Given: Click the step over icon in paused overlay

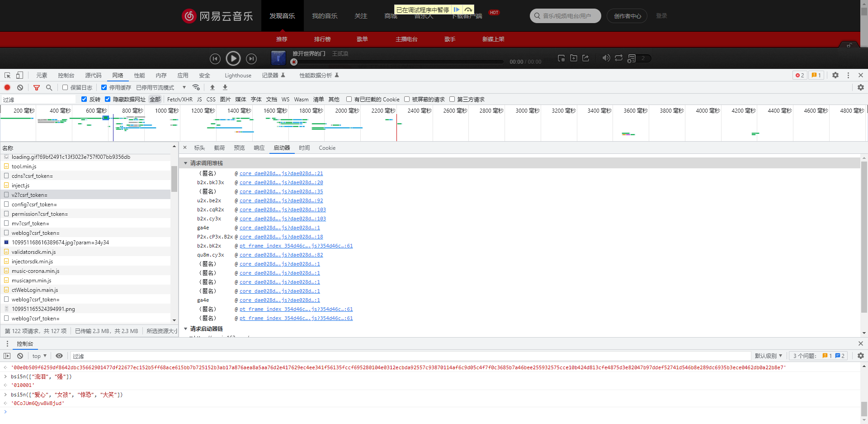Looking at the screenshot, I should (468, 10).
